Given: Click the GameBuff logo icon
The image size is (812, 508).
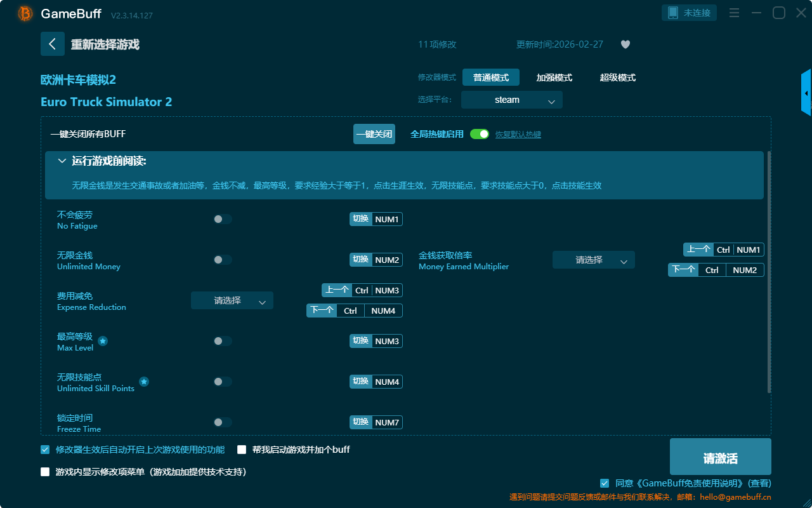Looking at the screenshot, I should click(x=25, y=13).
